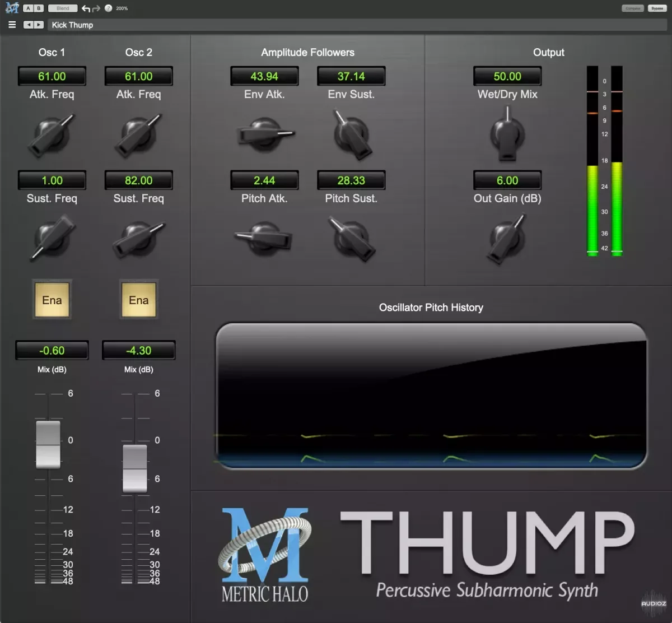Image resolution: width=672 pixels, height=623 pixels.
Task: Toggle the Osc 1 Ena enable button
Action: [52, 300]
